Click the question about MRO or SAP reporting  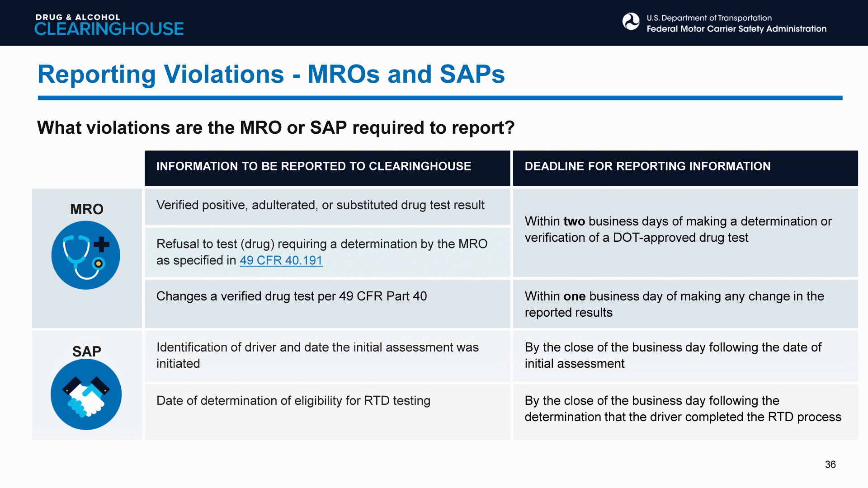(276, 128)
